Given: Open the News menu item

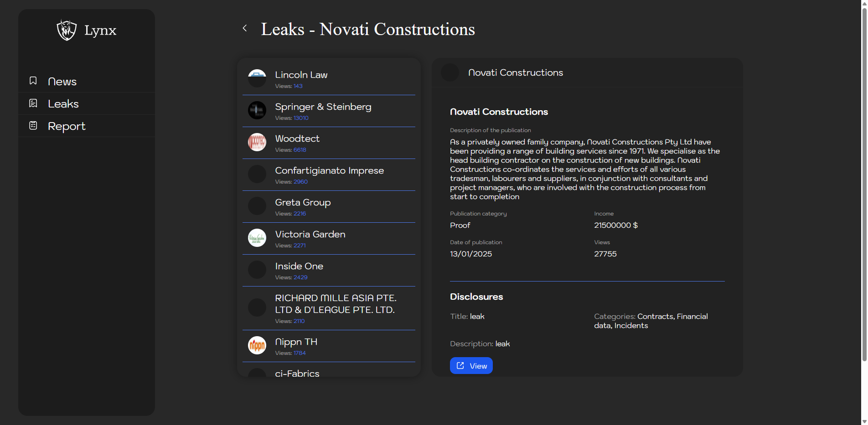Looking at the screenshot, I should pos(62,82).
